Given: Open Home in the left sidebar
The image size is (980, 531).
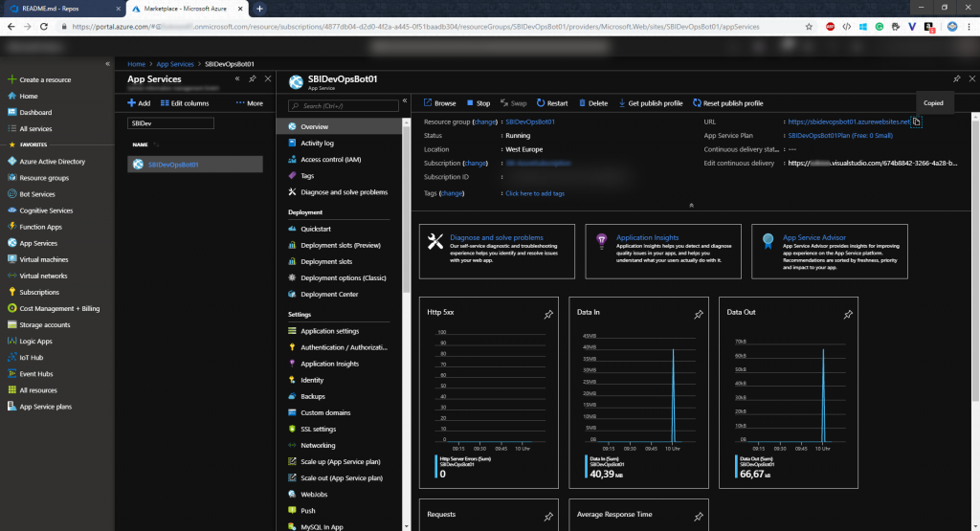Looking at the screenshot, I should coord(28,97).
